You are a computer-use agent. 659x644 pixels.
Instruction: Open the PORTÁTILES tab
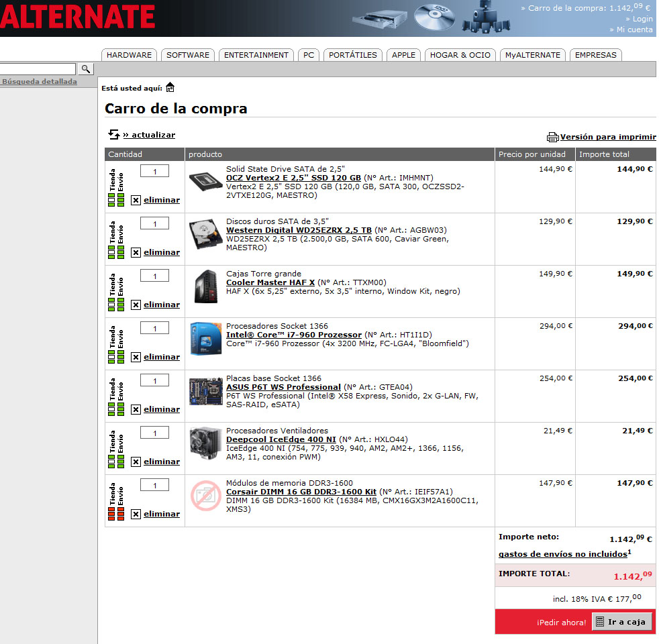(352, 55)
